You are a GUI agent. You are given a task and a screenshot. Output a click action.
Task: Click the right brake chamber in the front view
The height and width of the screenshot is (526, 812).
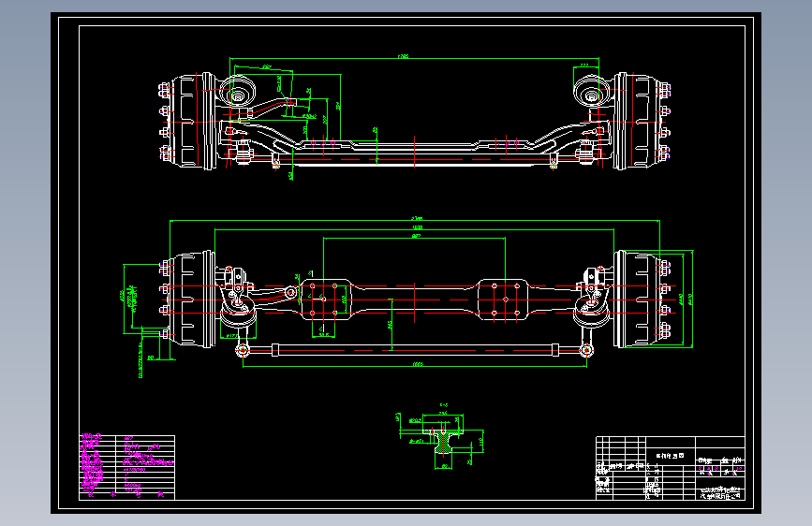point(591,91)
